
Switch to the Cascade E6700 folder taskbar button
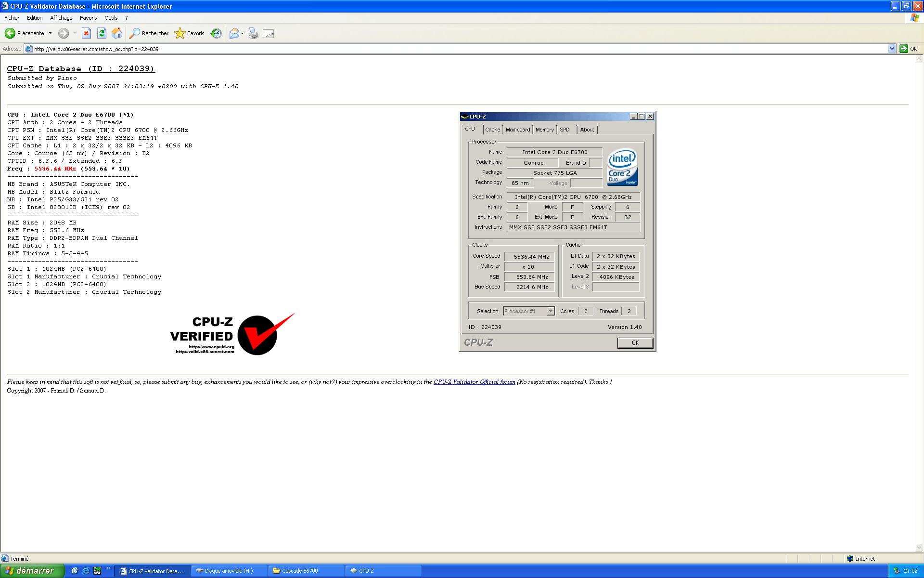click(306, 571)
